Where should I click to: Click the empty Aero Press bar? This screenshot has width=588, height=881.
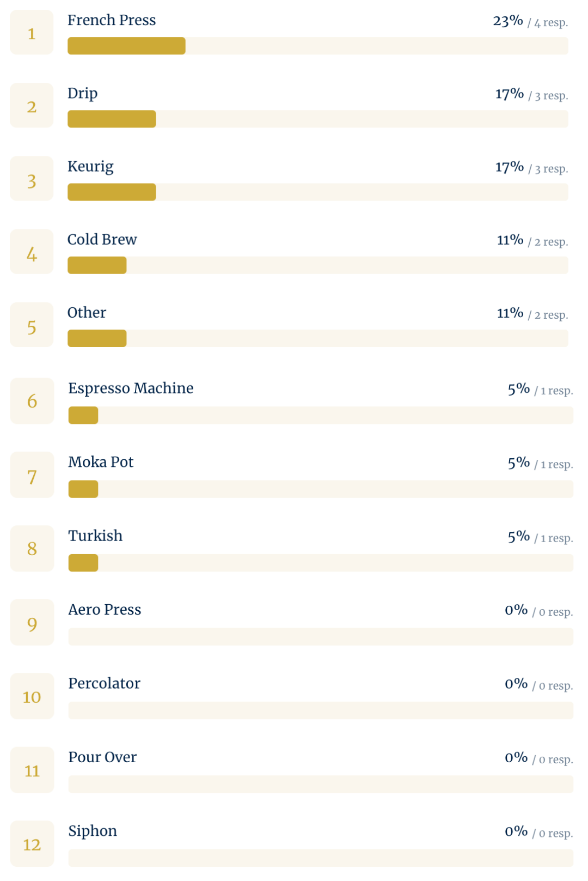pyautogui.click(x=321, y=636)
